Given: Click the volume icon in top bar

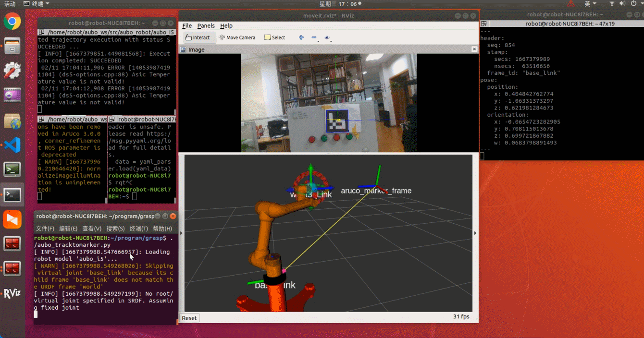Looking at the screenshot, I should (623, 4).
